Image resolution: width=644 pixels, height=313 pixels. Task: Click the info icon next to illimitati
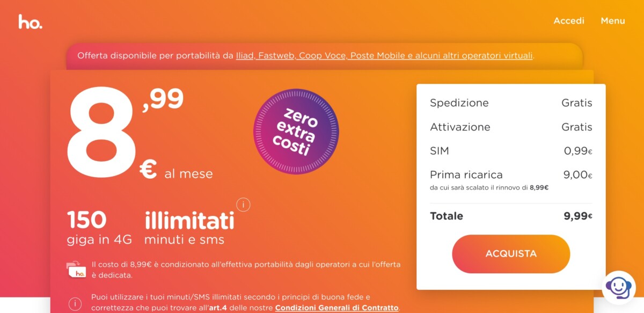(243, 205)
